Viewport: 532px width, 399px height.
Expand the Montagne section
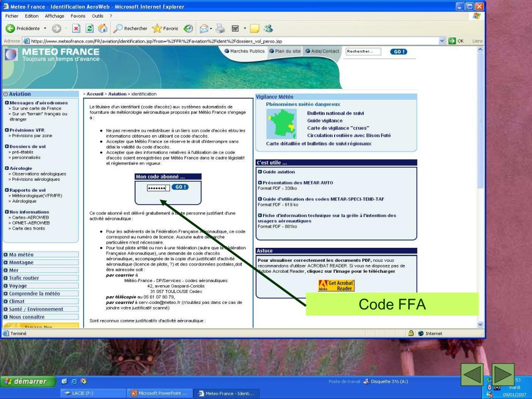tap(41, 262)
